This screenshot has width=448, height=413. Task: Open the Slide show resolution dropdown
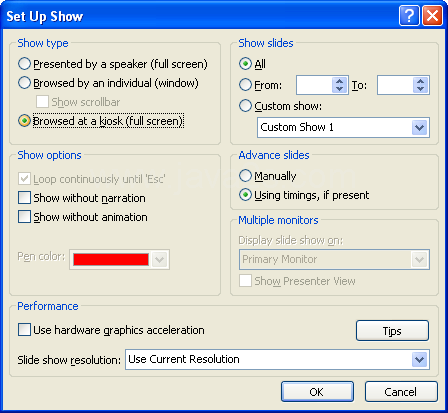coord(419,359)
